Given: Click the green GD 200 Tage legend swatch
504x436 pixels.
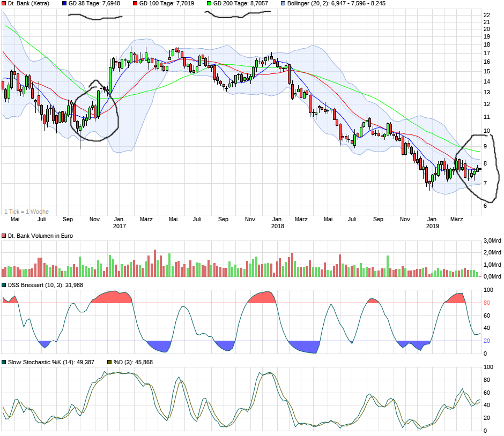Looking at the screenshot, I should coord(209,4).
